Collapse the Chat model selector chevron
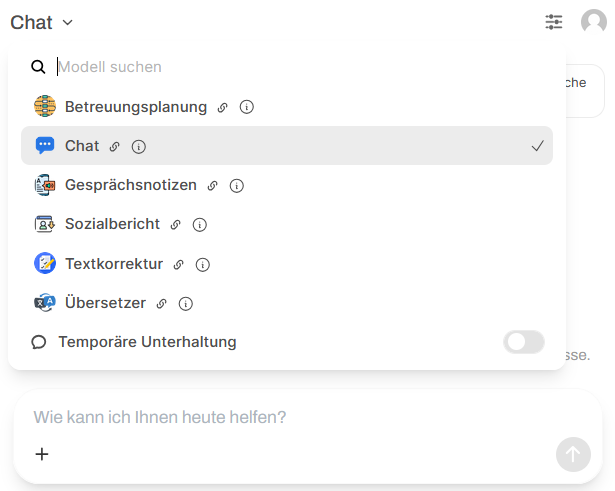This screenshot has height=491, width=615. coord(67,23)
